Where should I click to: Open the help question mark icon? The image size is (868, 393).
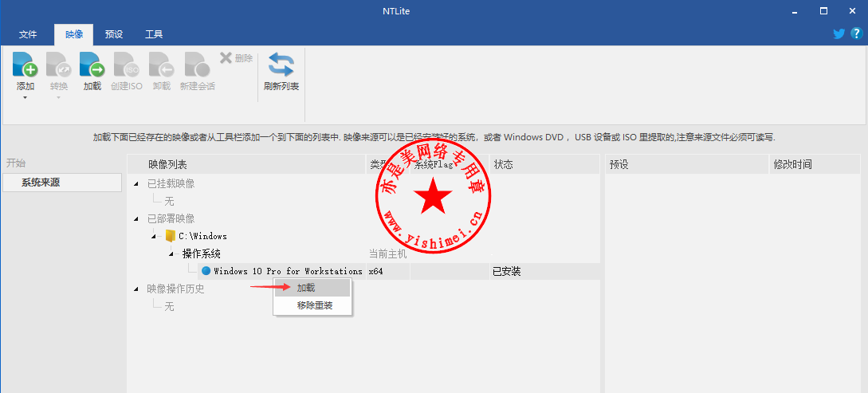click(856, 33)
